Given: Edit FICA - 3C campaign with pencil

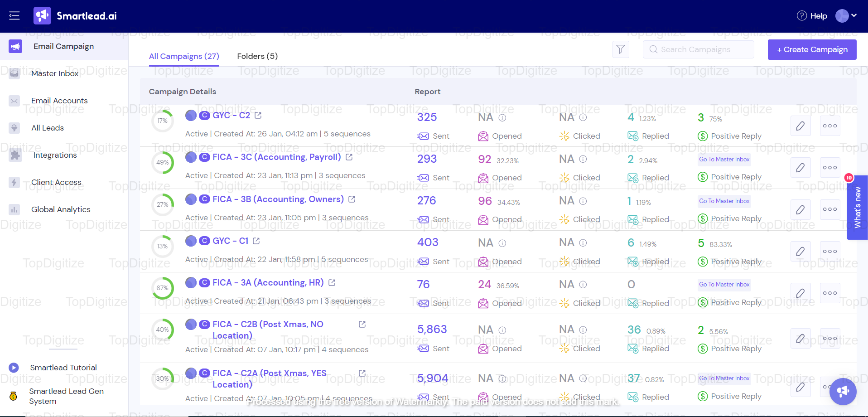Looking at the screenshot, I should tap(800, 168).
